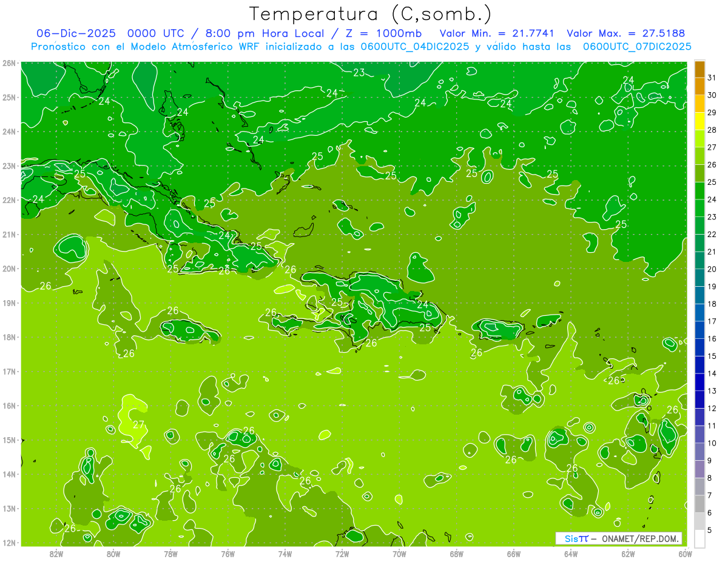The height and width of the screenshot is (562, 728).
Task: Click the color scale value 31
Action: tap(712, 78)
